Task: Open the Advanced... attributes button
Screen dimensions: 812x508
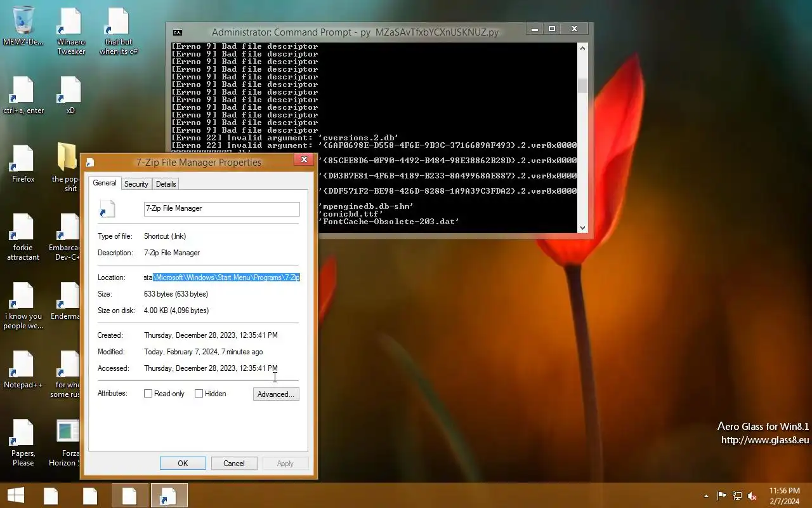Action: point(276,394)
